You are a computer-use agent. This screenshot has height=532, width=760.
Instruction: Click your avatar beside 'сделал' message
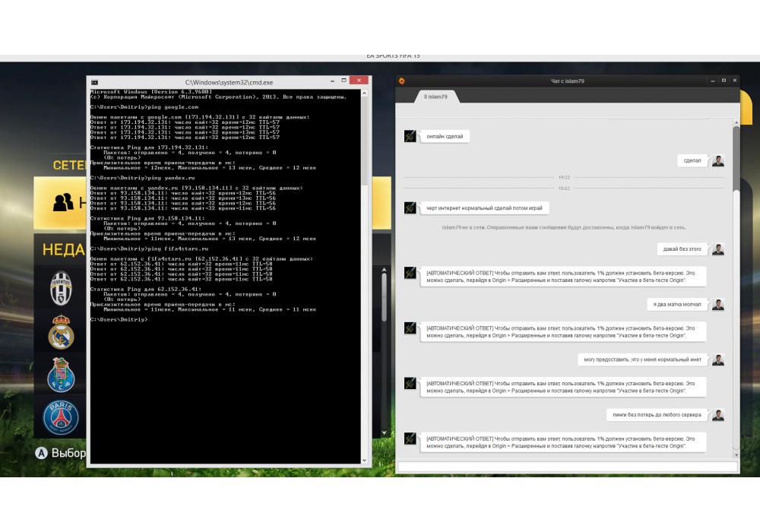pyautogui.click(x=718, y=160)
